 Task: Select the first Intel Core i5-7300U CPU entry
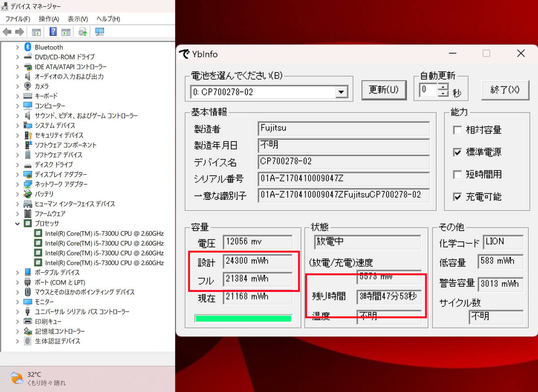[x=104, y=233]
